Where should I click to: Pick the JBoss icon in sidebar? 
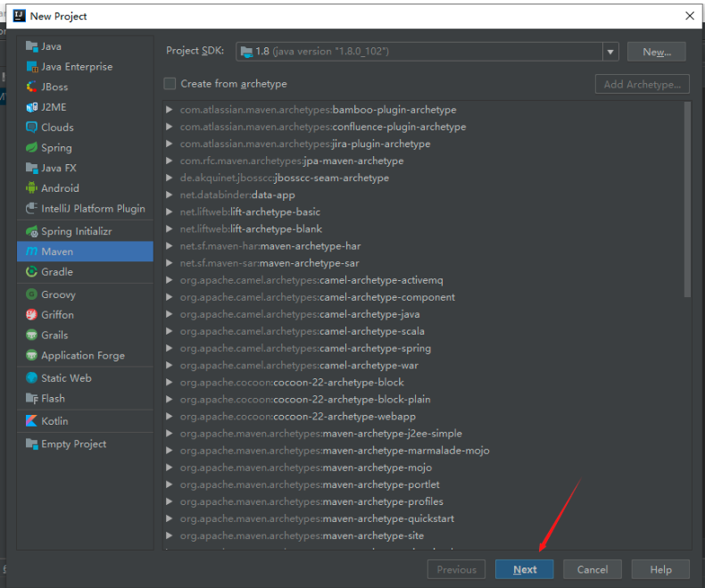coord(31,87)
